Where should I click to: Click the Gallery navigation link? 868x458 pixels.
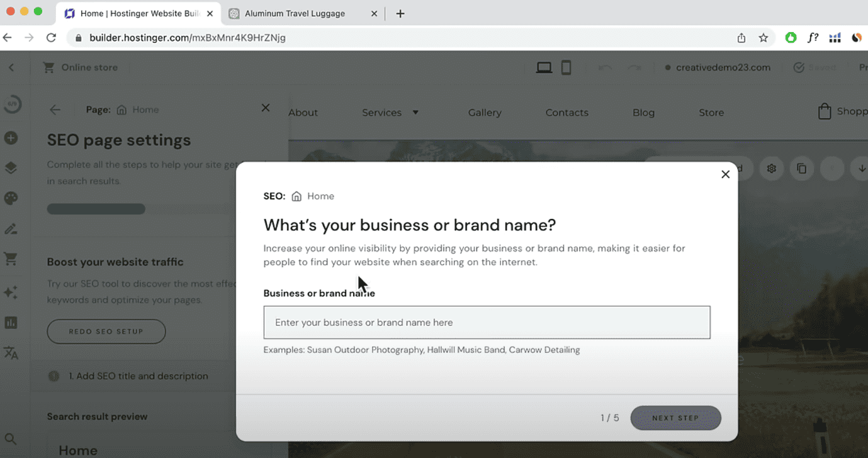(485, 113)
